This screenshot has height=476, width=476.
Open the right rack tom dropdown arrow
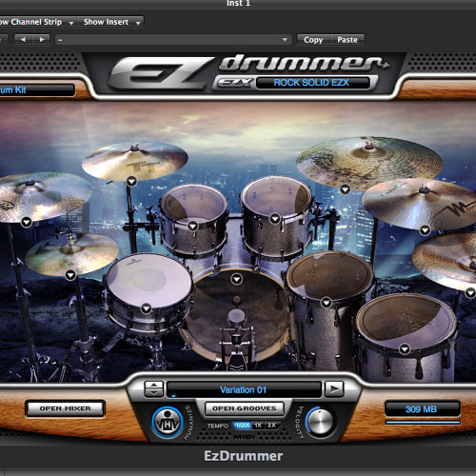[x=275, y=218]
